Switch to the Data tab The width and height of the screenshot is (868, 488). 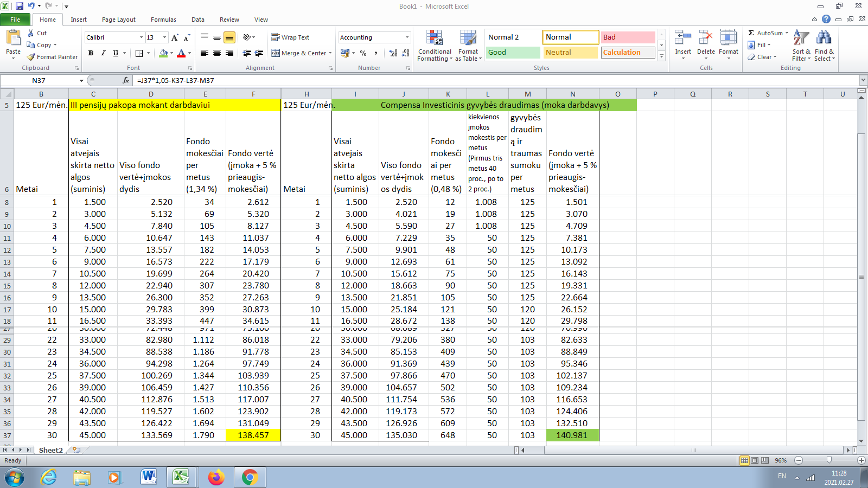[x=198, y=20]
